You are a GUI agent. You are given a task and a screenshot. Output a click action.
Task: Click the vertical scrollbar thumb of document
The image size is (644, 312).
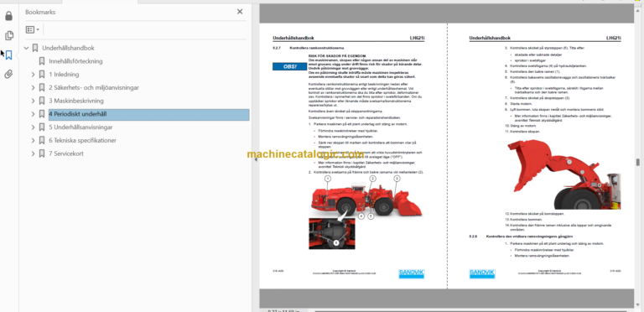[x=638, y=162]
